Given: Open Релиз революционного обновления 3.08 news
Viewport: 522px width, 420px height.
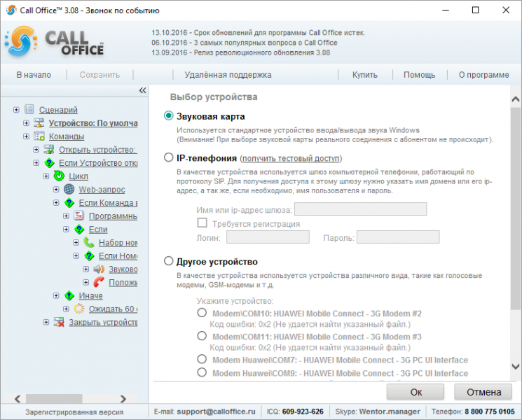Looking at the screenshot, I should (241, 52).
